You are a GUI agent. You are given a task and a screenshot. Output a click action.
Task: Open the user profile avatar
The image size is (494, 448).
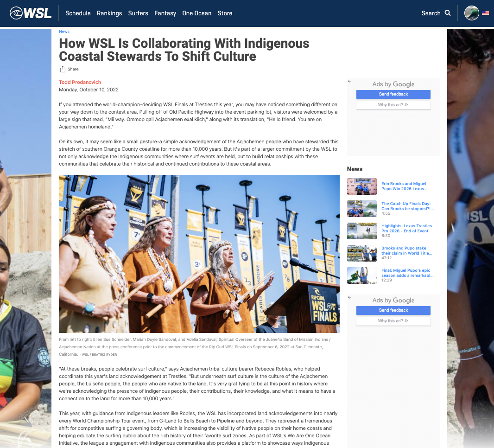pyautogui.click(x=471, y=13)
